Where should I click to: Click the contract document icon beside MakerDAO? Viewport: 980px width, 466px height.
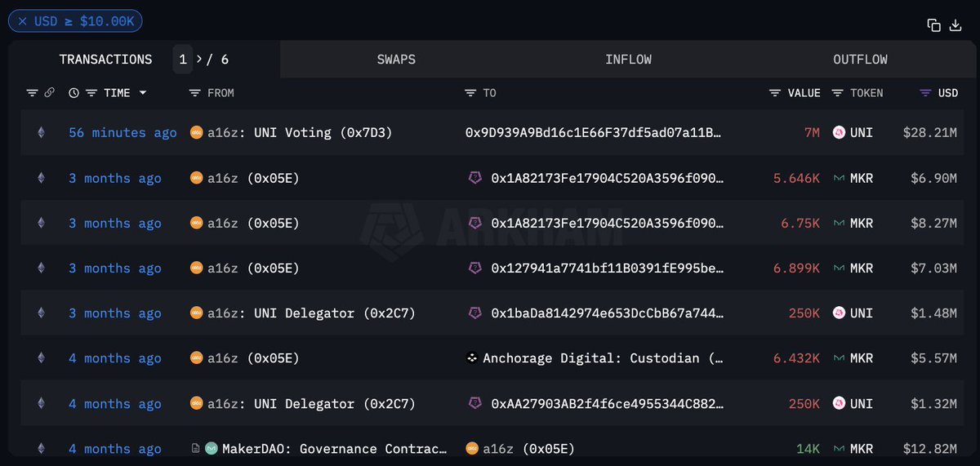point(194,448)
